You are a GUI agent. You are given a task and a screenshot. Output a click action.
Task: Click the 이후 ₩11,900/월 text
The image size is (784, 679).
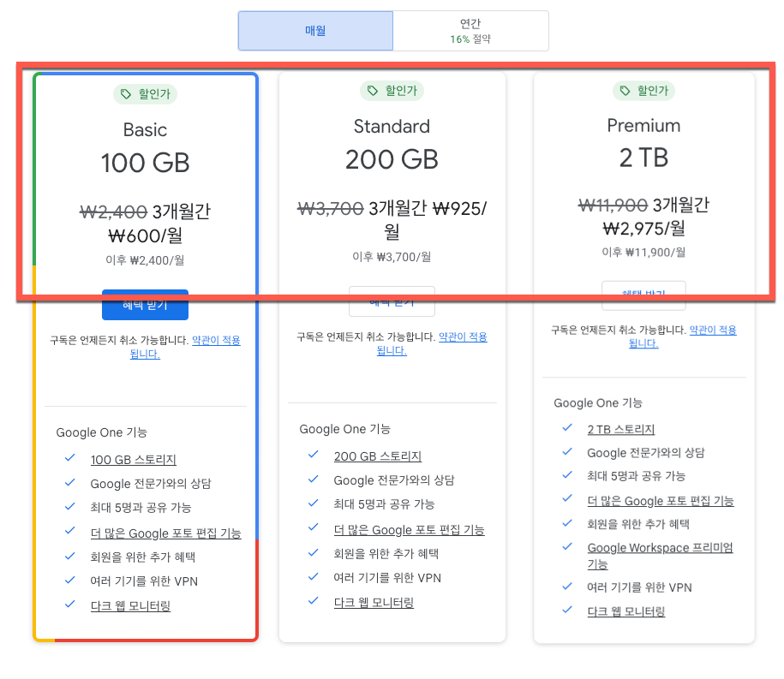(643, 253)
